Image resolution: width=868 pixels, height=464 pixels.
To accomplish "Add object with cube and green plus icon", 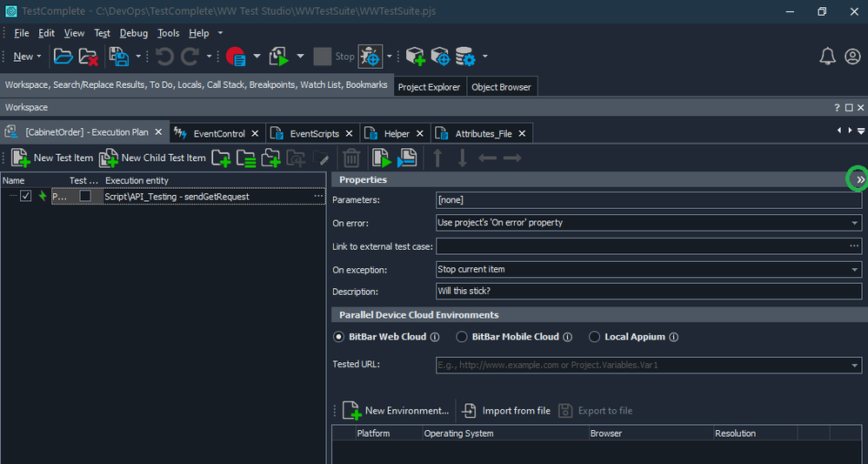I will click(x=415, y=57).
